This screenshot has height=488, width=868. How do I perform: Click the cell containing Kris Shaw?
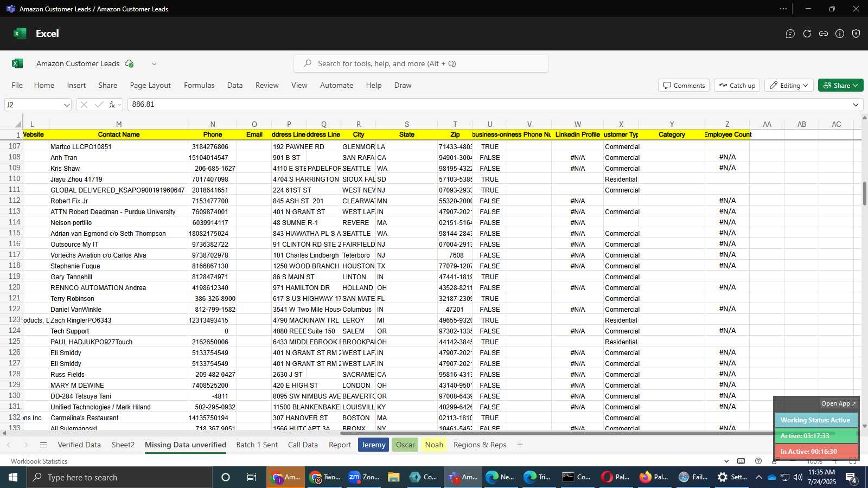[119, 168]
